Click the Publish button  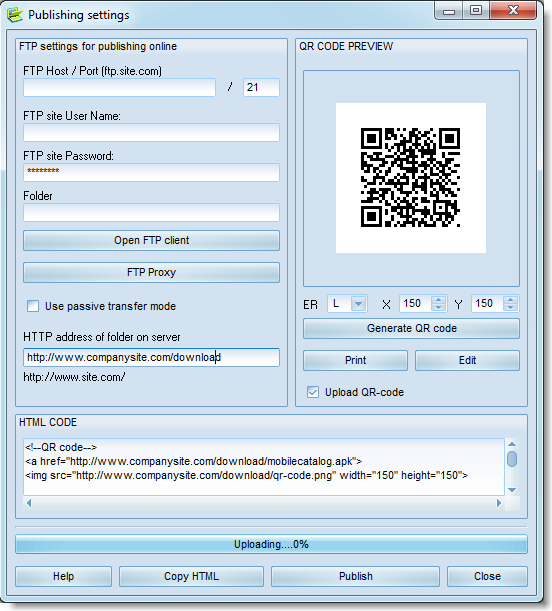[355, 576]
